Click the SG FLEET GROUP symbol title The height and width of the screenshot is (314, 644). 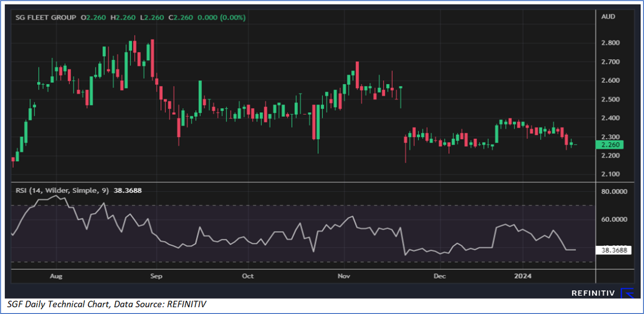[x=46, y=17]
